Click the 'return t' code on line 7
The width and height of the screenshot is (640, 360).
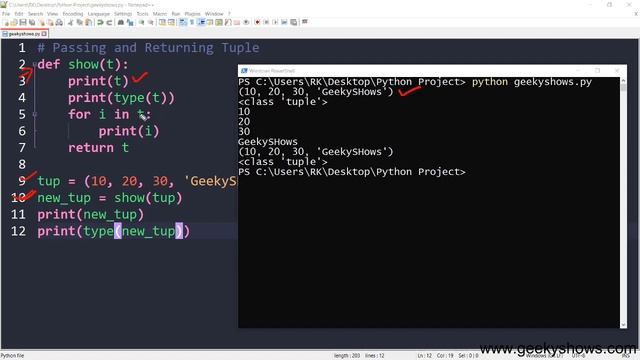coord(98,148)
